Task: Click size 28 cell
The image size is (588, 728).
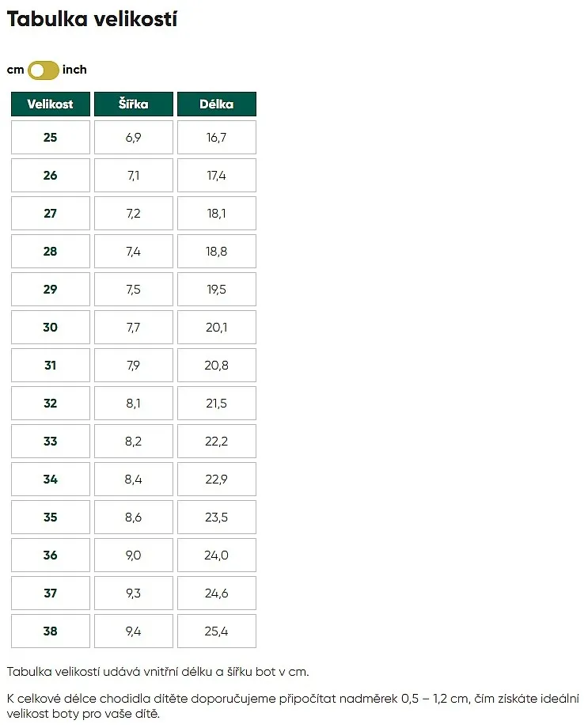Action: point(50,251)
